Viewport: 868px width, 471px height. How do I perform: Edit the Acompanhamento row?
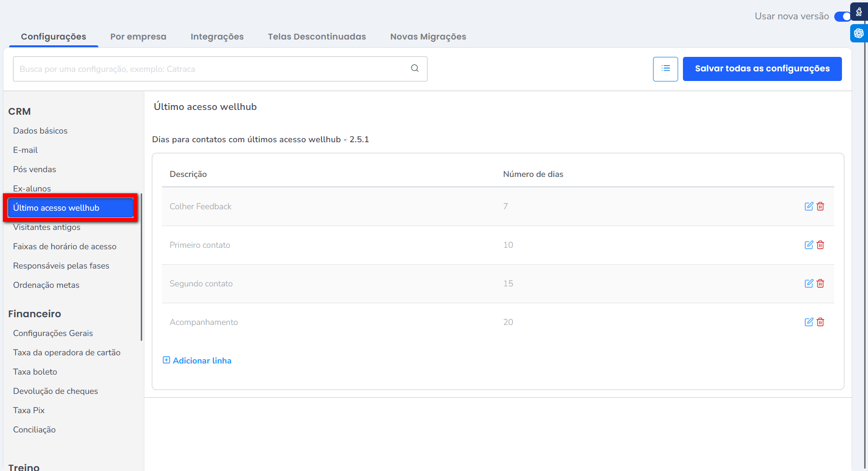point(809,322)
